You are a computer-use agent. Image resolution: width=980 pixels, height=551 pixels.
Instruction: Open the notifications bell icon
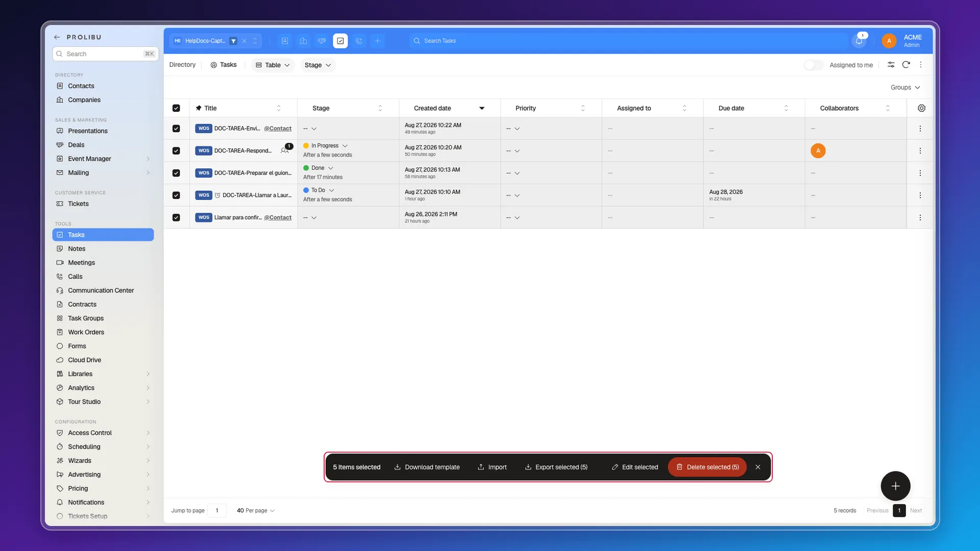pyautogui.click(x=859, y=41)
